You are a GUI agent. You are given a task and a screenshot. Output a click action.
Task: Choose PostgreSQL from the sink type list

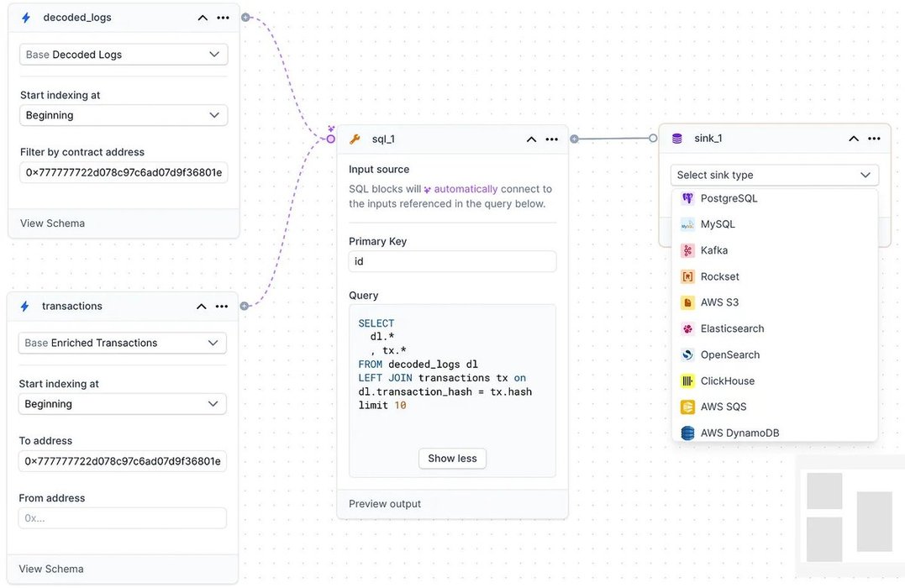point(729,198)
